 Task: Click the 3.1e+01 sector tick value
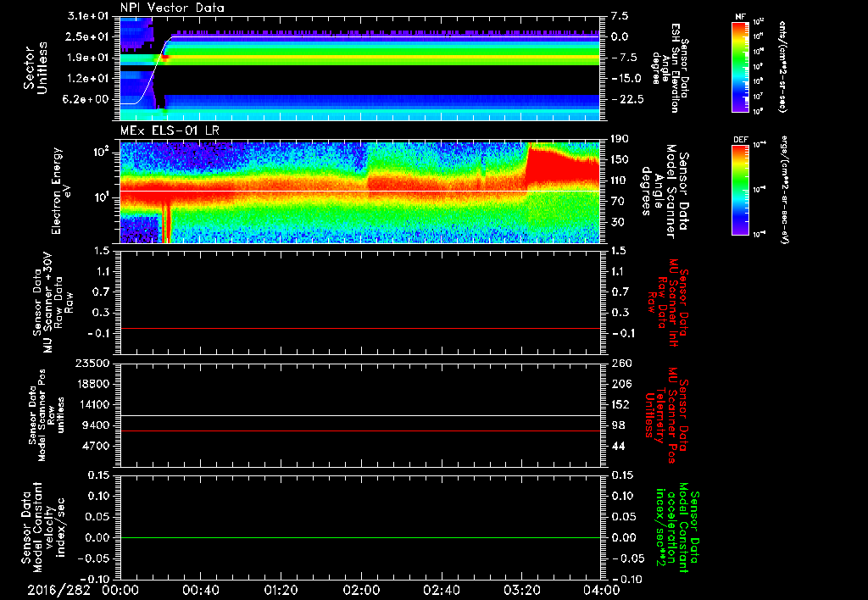point(88,16)
